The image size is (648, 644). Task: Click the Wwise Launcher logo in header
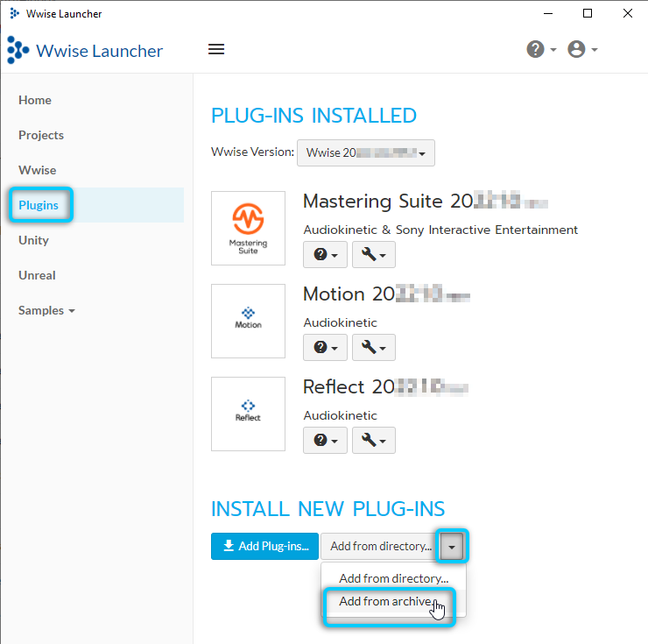click(85, 51)
